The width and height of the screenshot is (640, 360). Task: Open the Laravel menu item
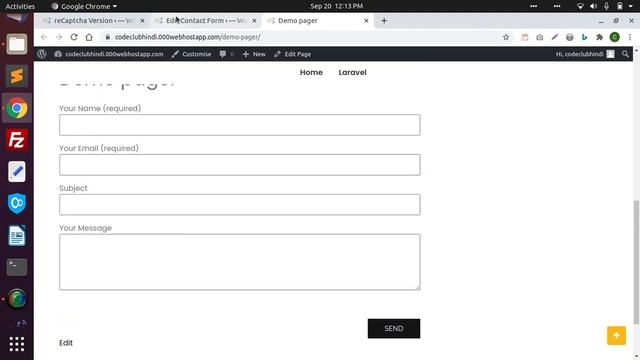352,72
